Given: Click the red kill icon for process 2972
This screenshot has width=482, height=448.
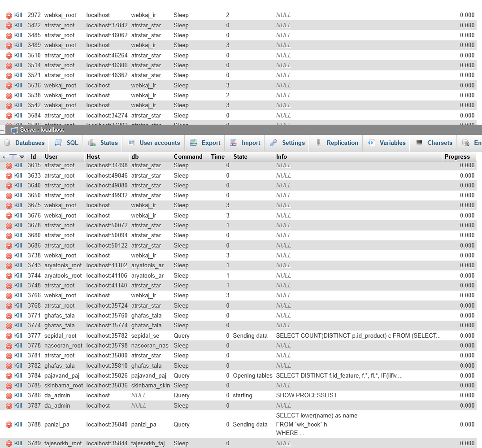Looking at the screenshot, I should pos(9,15).
